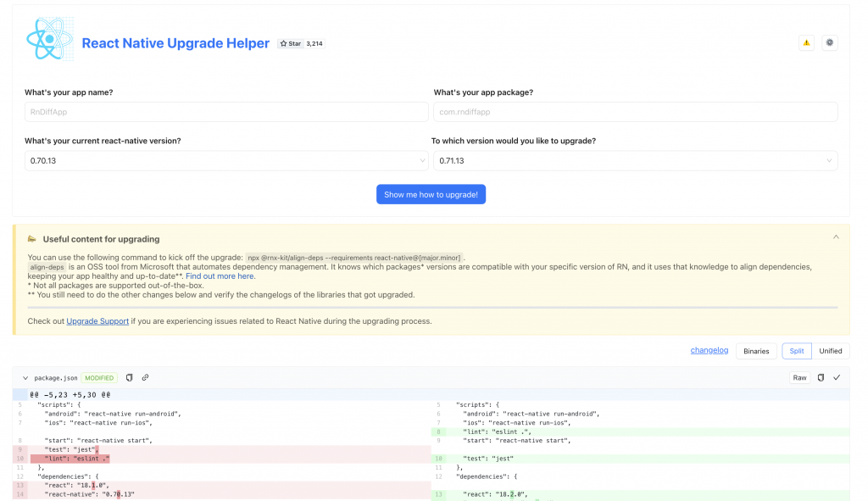868x501 pixels.
Task: Open current react-native version dropdown 0.70.13
Action: [x=226, y=160]
